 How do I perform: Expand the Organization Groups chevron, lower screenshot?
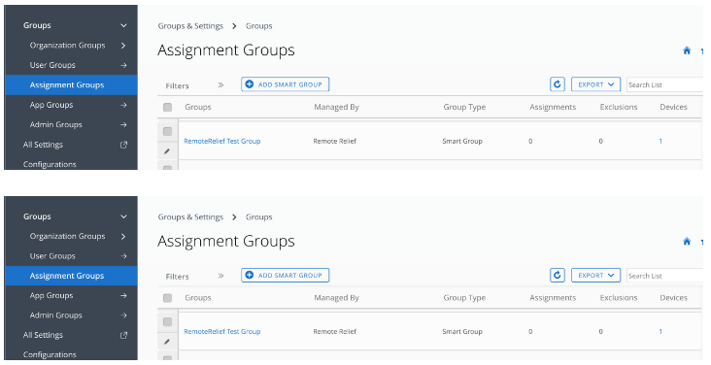[123, 236]
